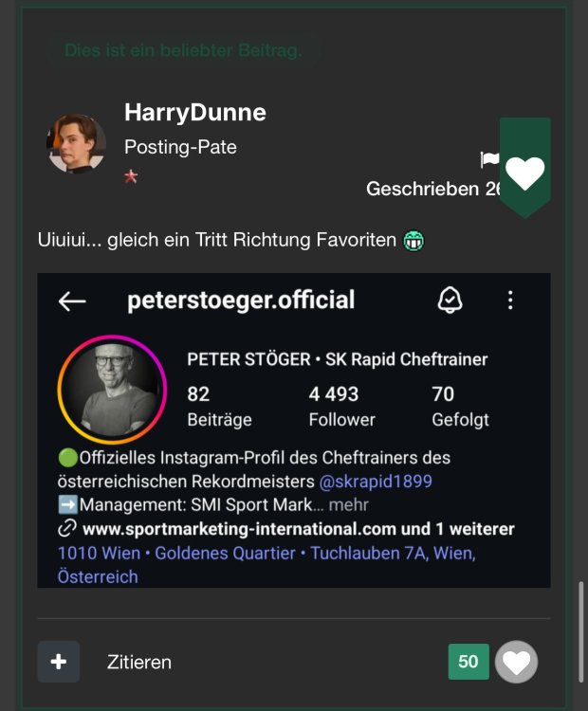Viewport: 588px width, 711px height.
Task: Open the three-dot options menu
Action: coord(510,301)
